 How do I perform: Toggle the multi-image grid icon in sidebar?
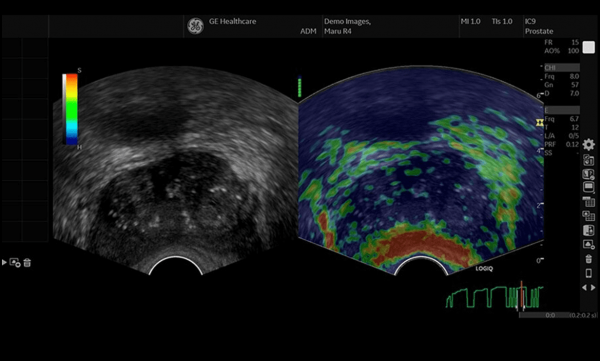coord(589,216)
